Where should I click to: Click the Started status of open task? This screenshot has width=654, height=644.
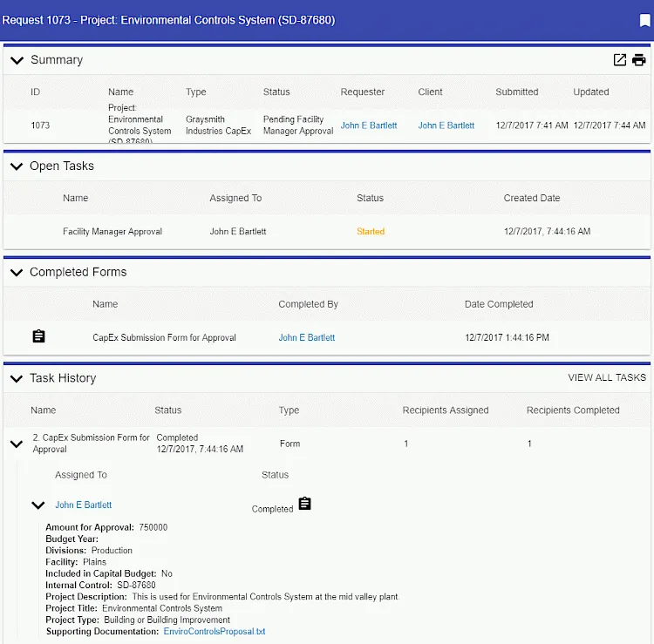pyautogui.click(x=370, y=232)
